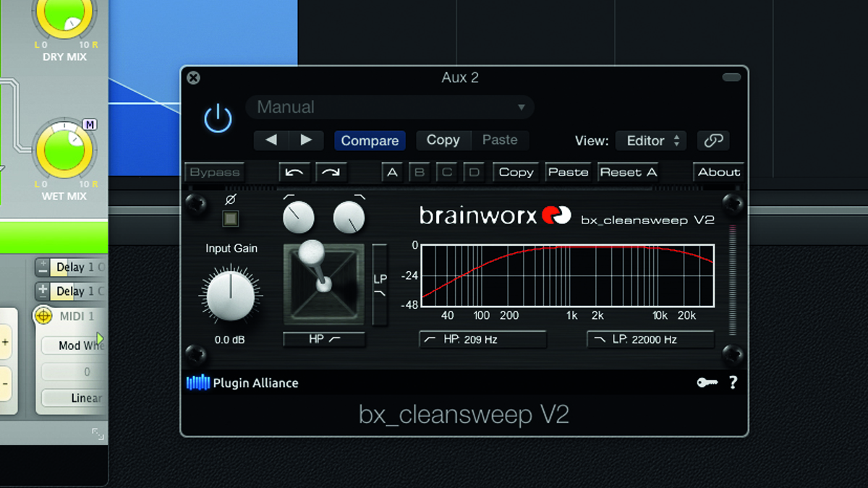Click the 0 value field under Mod Wheel

pos(72,372)
